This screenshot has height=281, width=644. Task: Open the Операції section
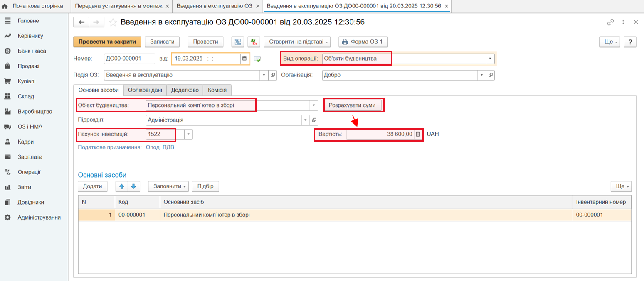(x=29, y=172)
